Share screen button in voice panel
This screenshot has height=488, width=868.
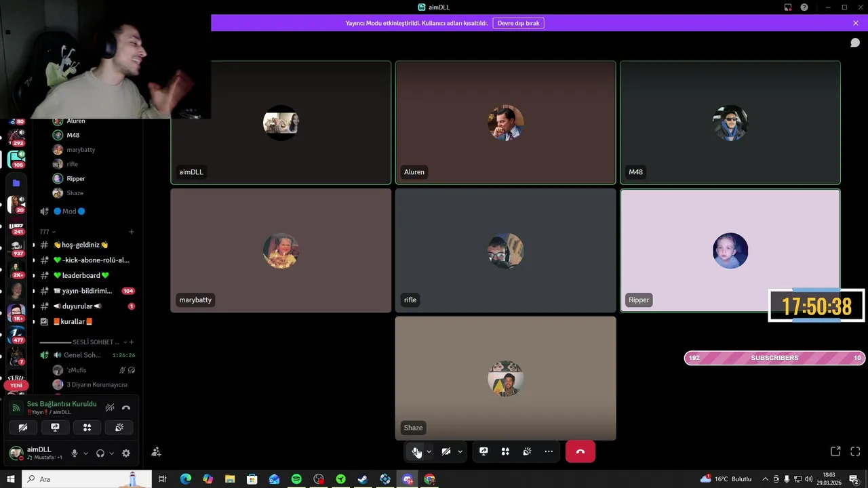[55, 428]
